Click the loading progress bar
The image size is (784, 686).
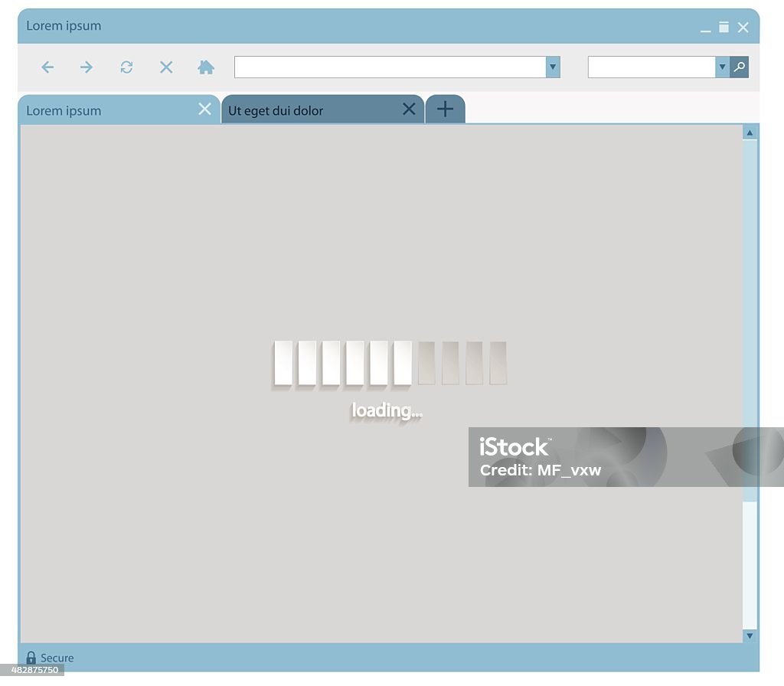[390, 363]
